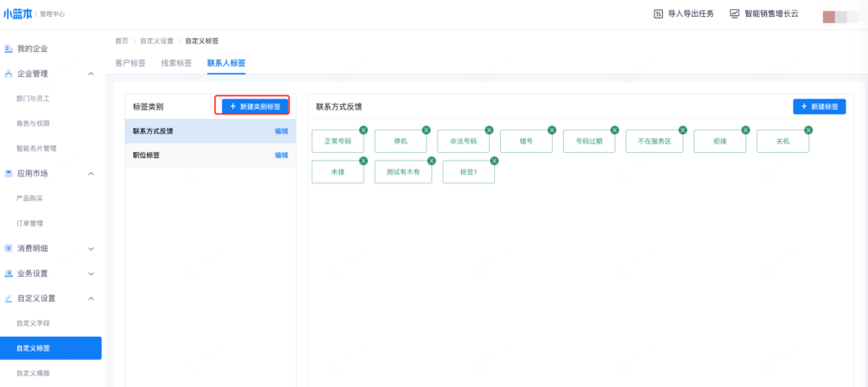Edit the 职位标签 category
868x387 pixels.
(x=281, y=155)
